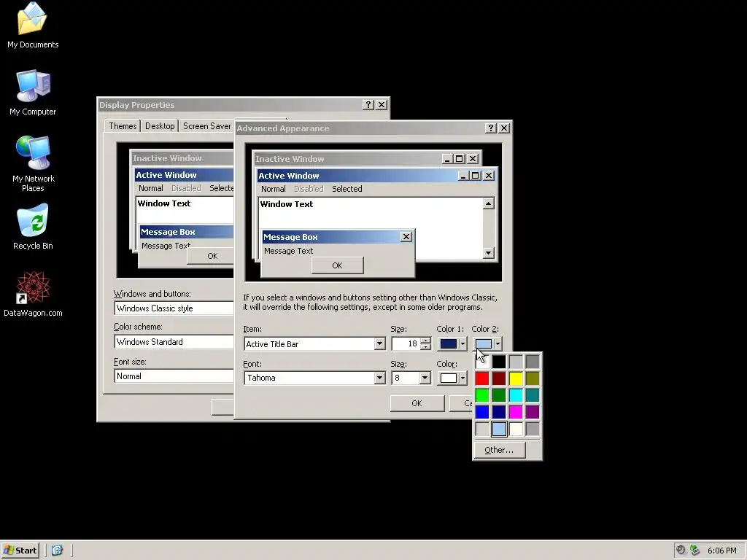Decrease item Size spinner value 18
The image size is (747, 560).
click(425, 347)
